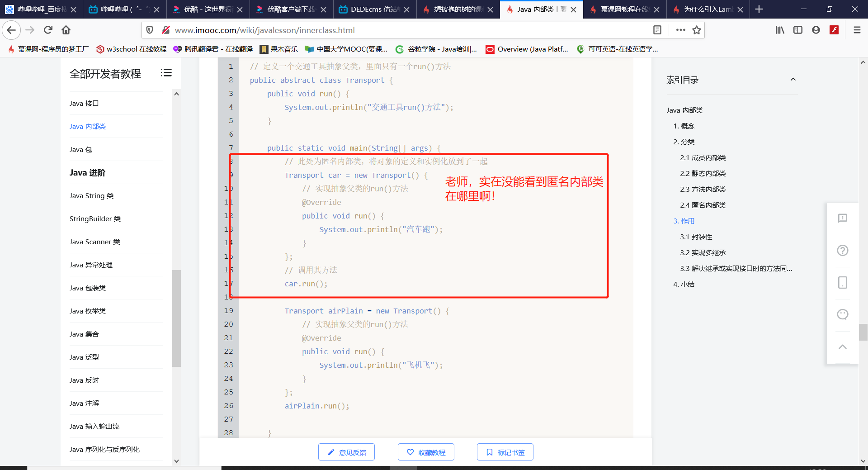Viewport: 868px width, 470px height.
Task: Click the 意见反馈 button
Action: [346, 452]
